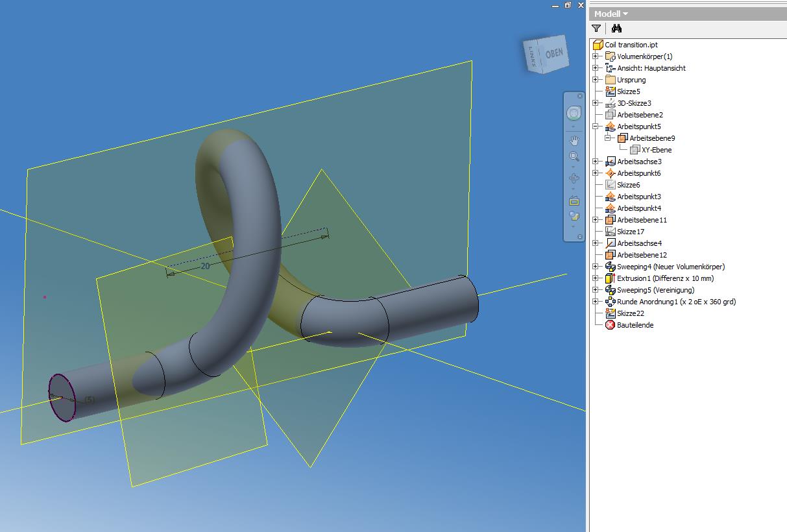787x532 pixels.
Task: Select XY-Ebene under Arbeitsebene9
Action: pos(655,149)
